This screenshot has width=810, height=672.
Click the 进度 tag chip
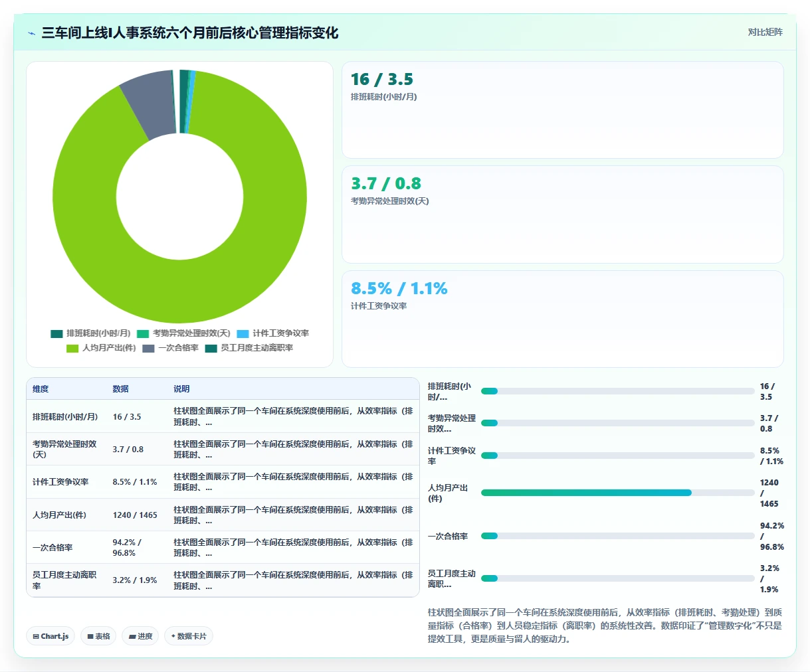[140, 636]
